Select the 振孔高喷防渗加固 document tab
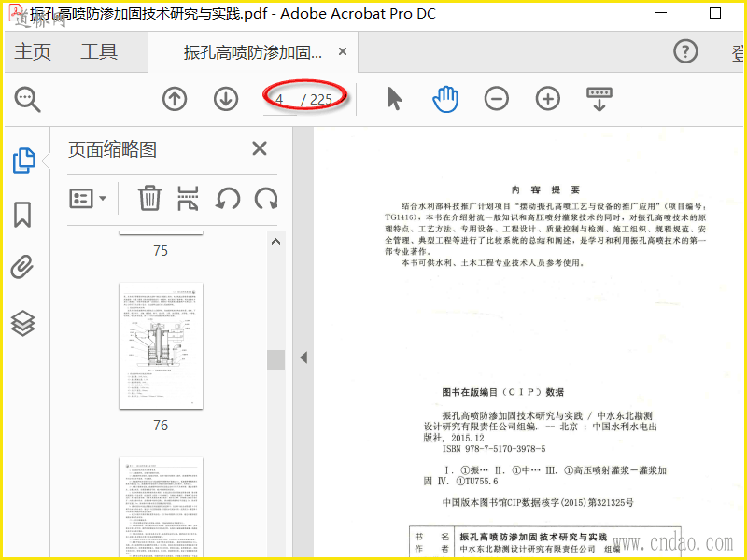Viewport: 747px width, 560px height. tap(253, 52)
